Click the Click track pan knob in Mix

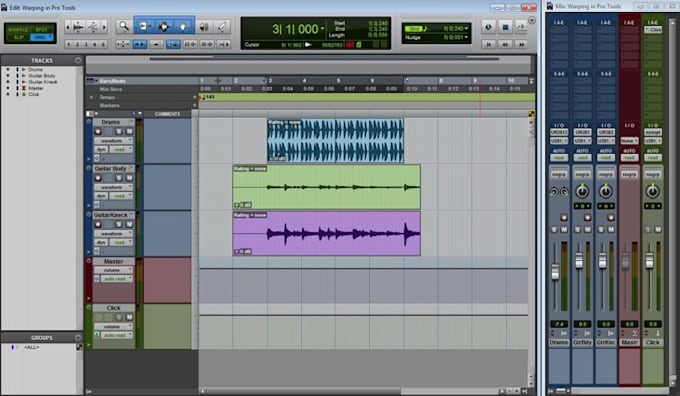pyautogui.click(x=652, y=191)
